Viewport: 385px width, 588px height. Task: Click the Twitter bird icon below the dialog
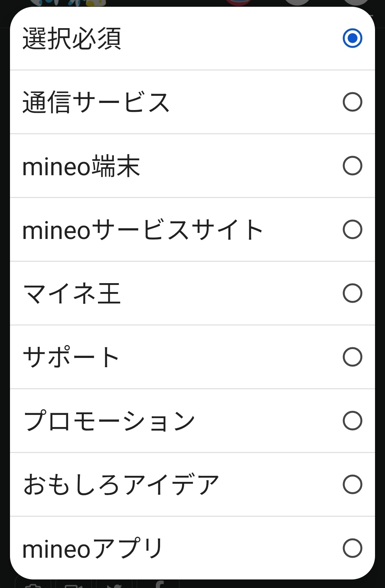point(114,585)
